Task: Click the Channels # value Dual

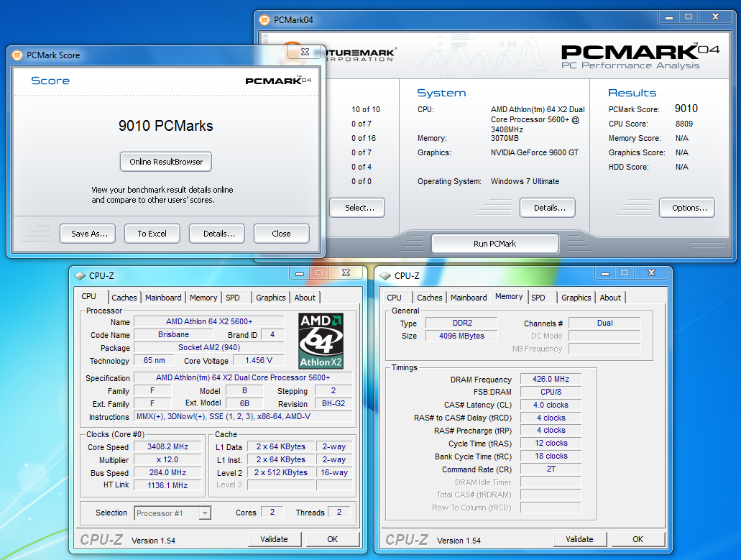Action: click(x=605, y=323)
